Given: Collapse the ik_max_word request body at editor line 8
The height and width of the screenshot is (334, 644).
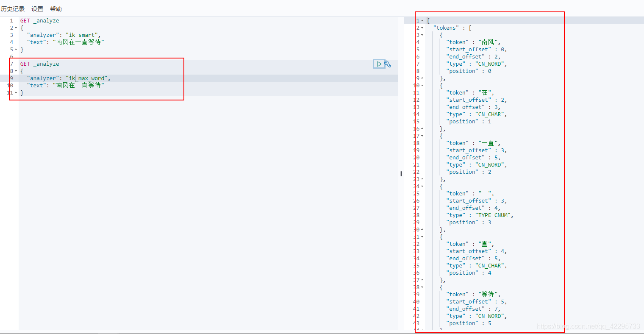Looking at the screenshot, I should (16, 71).
